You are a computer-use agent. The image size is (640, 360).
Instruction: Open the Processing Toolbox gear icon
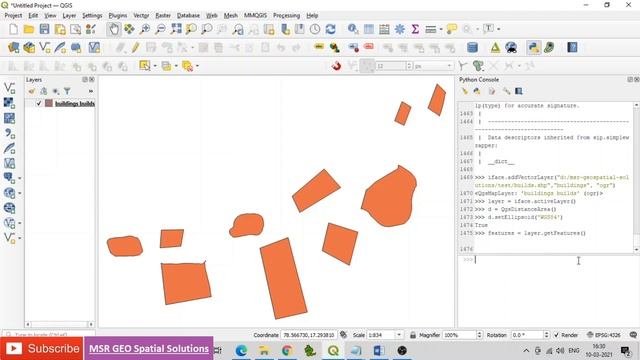click(x=400, y=29)
